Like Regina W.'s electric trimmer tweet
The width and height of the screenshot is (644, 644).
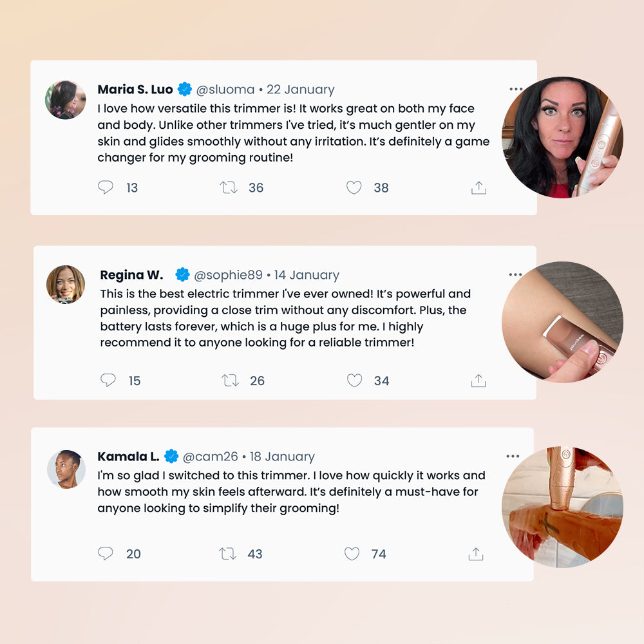(x=354, y=381)
